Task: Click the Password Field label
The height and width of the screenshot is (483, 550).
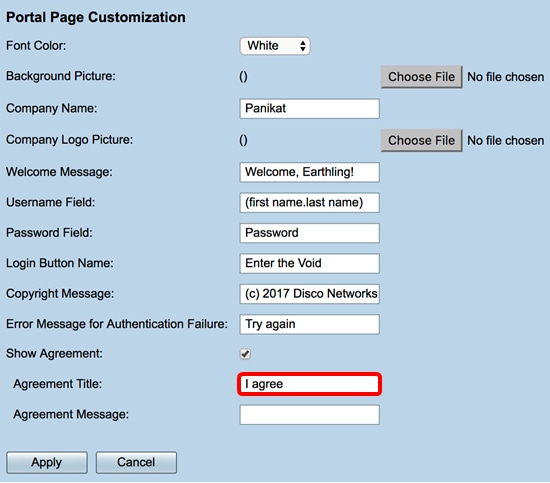Action: tap(49, 233)
